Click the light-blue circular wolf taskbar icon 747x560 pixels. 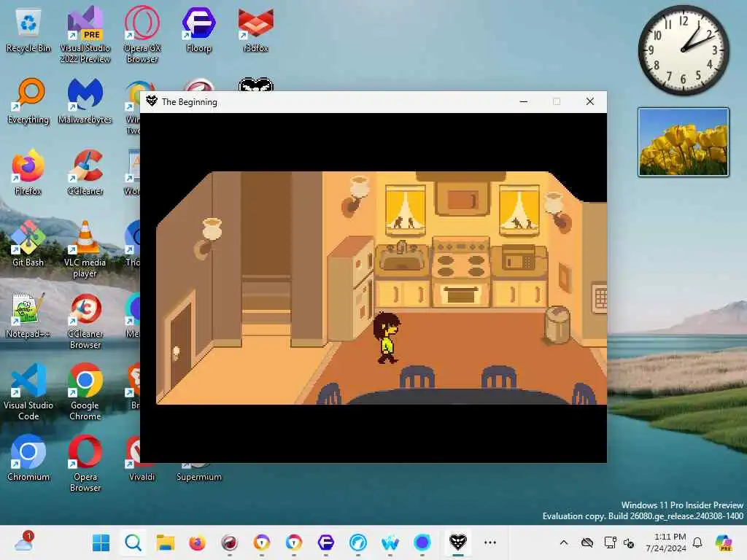click(357, 542)
